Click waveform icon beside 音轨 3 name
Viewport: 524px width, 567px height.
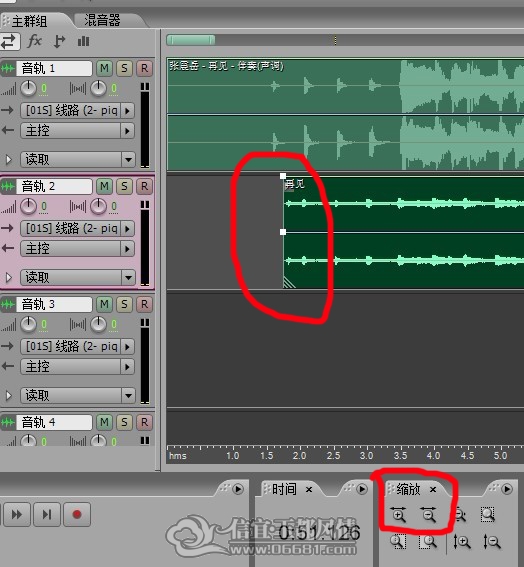(8, 304)
